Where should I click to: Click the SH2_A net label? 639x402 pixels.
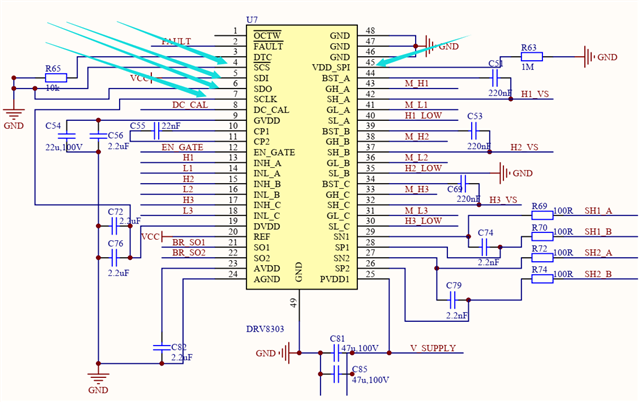[598, 252]
